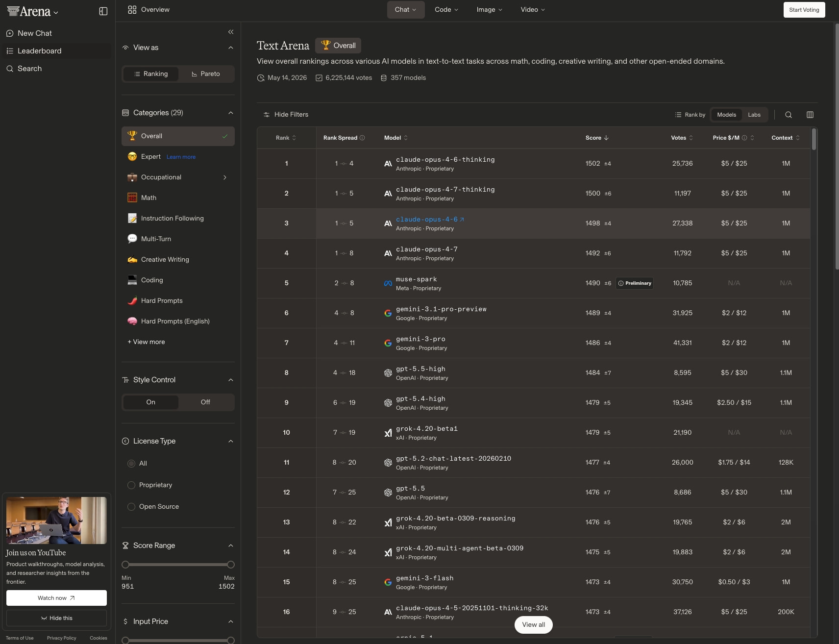Collapse the Categories (29) section

pyautogui.click(x=231, y=113)
